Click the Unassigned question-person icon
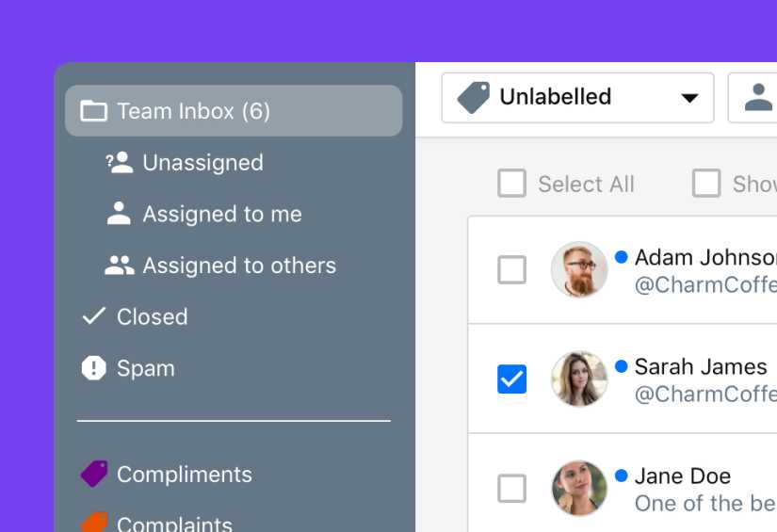 coord(119,163)
